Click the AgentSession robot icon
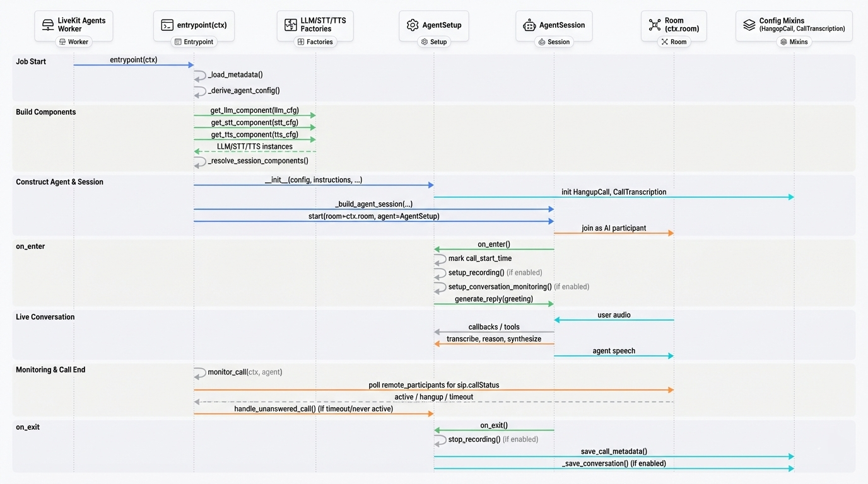This screenshot has width=868, height=484. pos(529,25)
